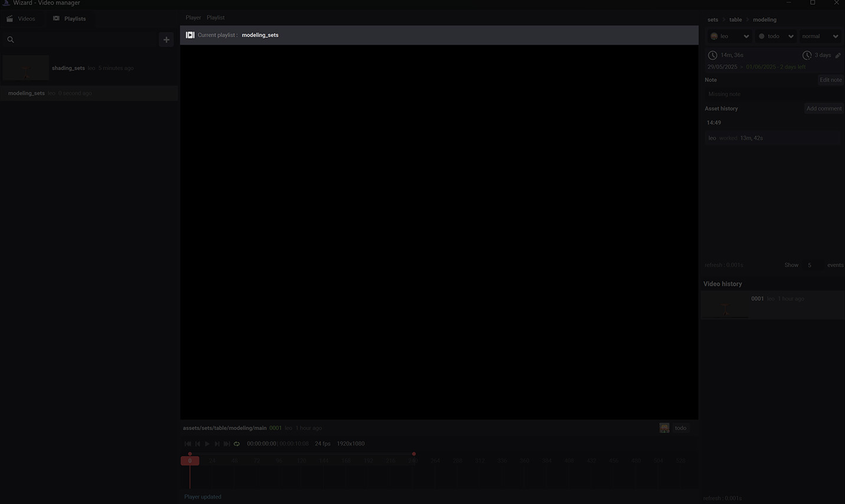
Task: Click the pencil icon beside 3 days
Action: pos(838,55)
